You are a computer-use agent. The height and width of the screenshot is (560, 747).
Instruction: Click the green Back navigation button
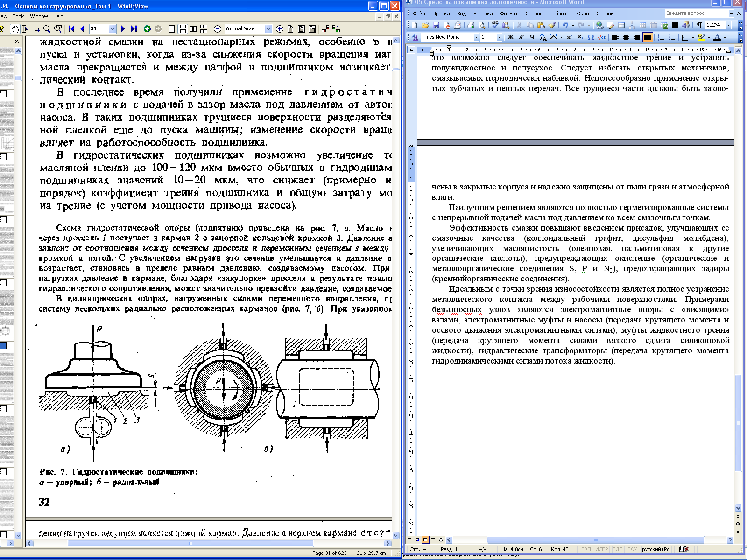pyautogui.click(x=147, y=29)
